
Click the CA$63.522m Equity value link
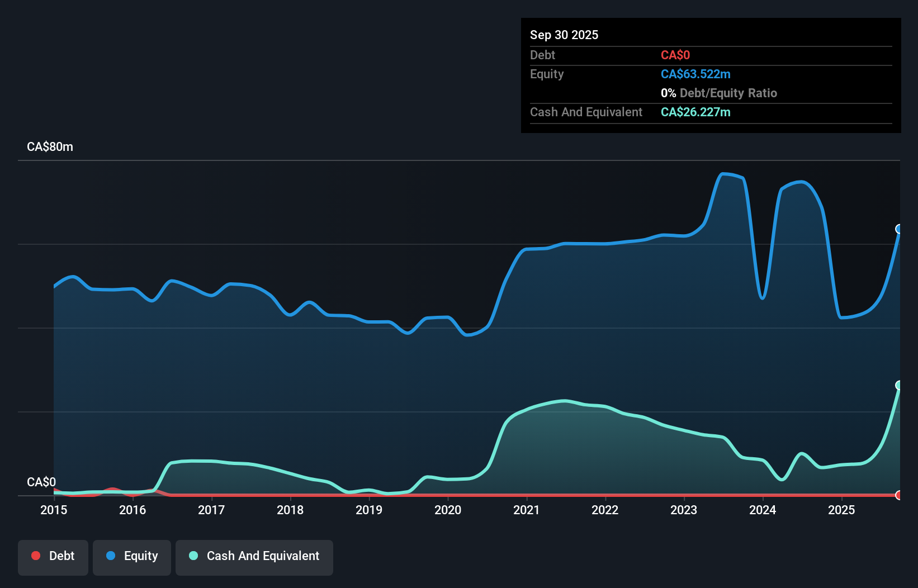click(695, 74)
